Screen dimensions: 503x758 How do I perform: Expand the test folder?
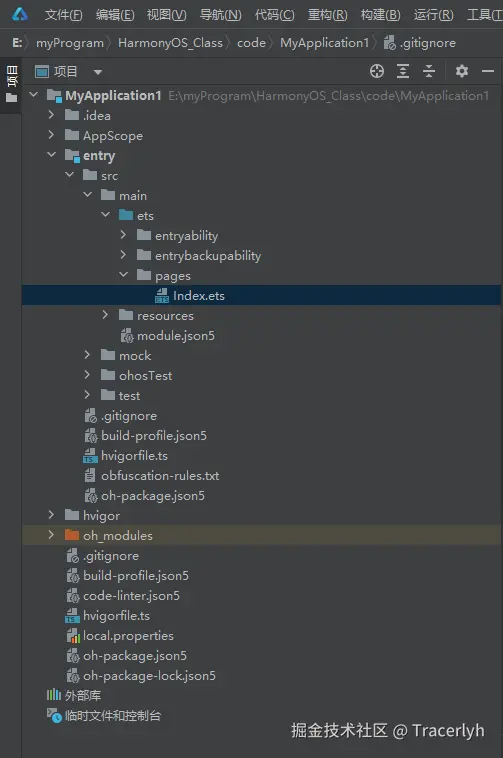[87, 395]
